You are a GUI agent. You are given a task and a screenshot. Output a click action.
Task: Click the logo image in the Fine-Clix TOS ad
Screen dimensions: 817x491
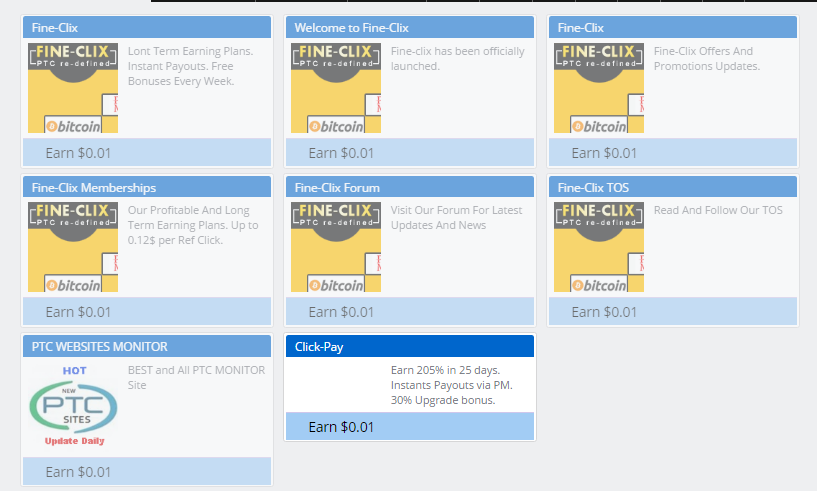coord(598,247)
